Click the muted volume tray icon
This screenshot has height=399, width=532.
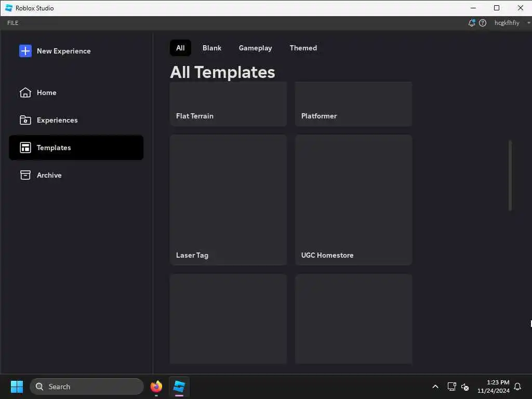pyautogui.click(x=465, y=387)
